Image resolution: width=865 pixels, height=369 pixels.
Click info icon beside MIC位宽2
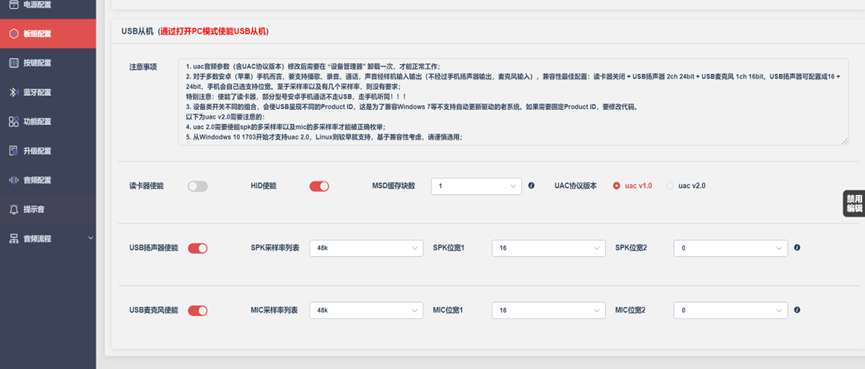pos(797,310)
